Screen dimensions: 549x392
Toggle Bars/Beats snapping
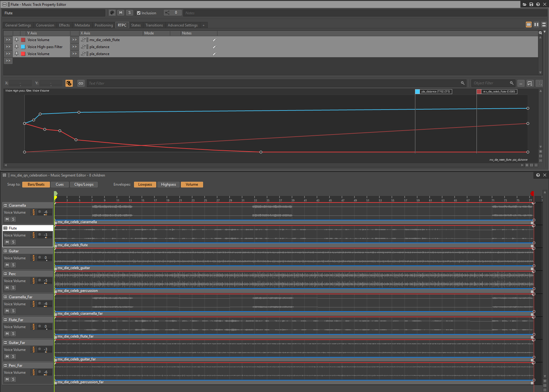point(36,184)
